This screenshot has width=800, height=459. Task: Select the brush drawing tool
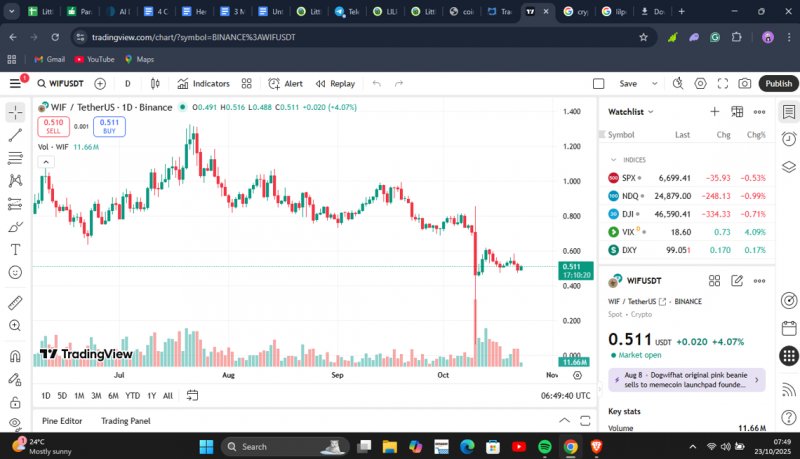point(15,226)
